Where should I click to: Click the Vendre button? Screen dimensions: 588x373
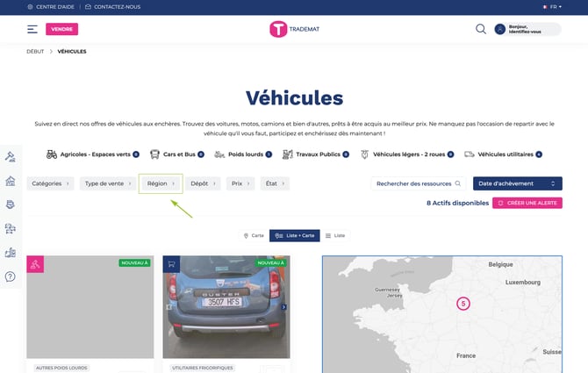pyautogui.click(x=62, y=29)
